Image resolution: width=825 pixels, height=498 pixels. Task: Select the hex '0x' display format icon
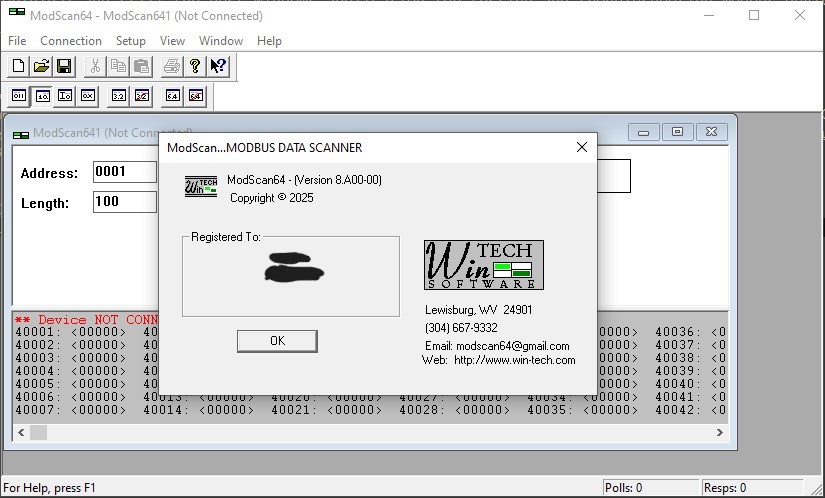coord(88,96)
